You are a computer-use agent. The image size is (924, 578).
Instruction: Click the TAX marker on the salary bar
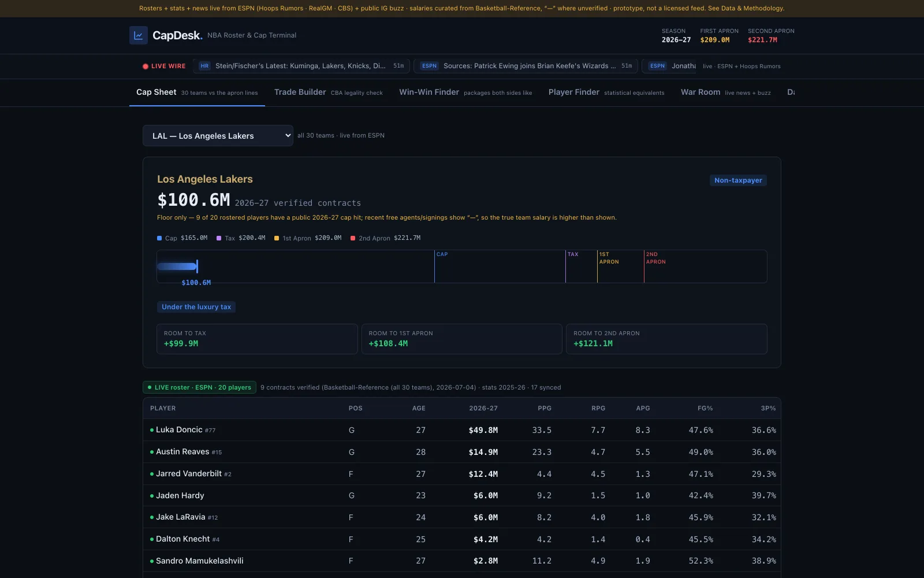[573, 254]
